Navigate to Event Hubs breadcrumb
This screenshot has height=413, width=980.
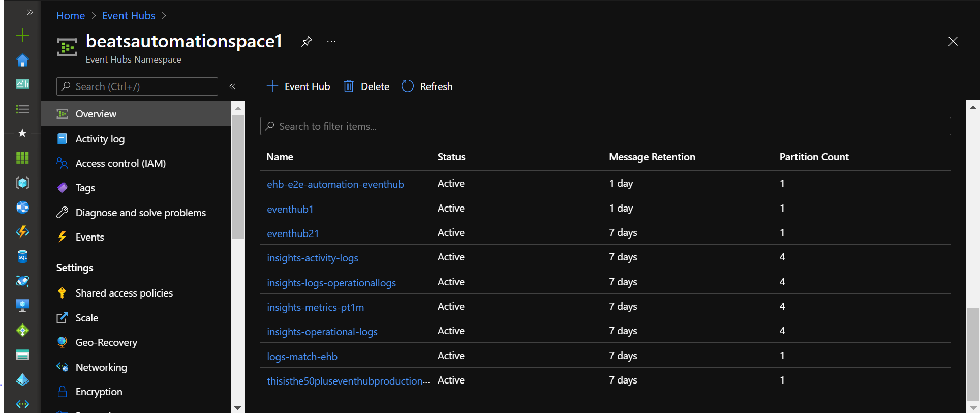click(129, 16)
